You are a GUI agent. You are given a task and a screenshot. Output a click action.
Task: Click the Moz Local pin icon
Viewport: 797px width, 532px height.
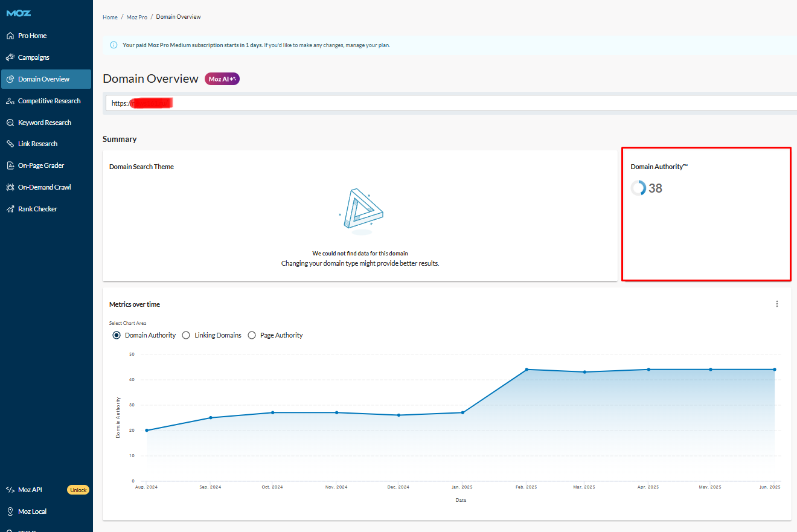[10, 511]
